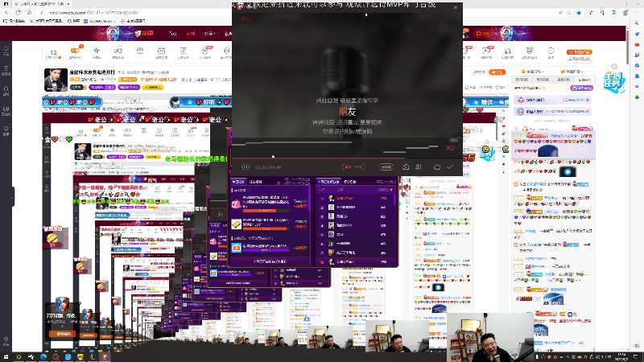Click the browser favorites star icon
644x362 pixels.
[x=579, y=13]
